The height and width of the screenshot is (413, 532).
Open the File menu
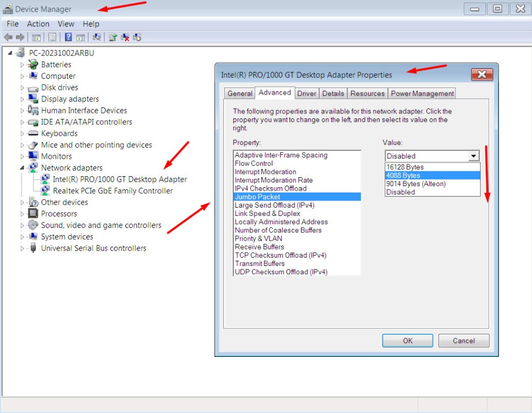13,24
